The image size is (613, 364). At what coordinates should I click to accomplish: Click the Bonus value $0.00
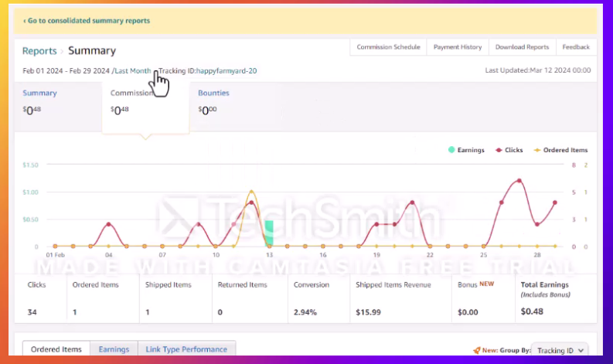point(468,312)
